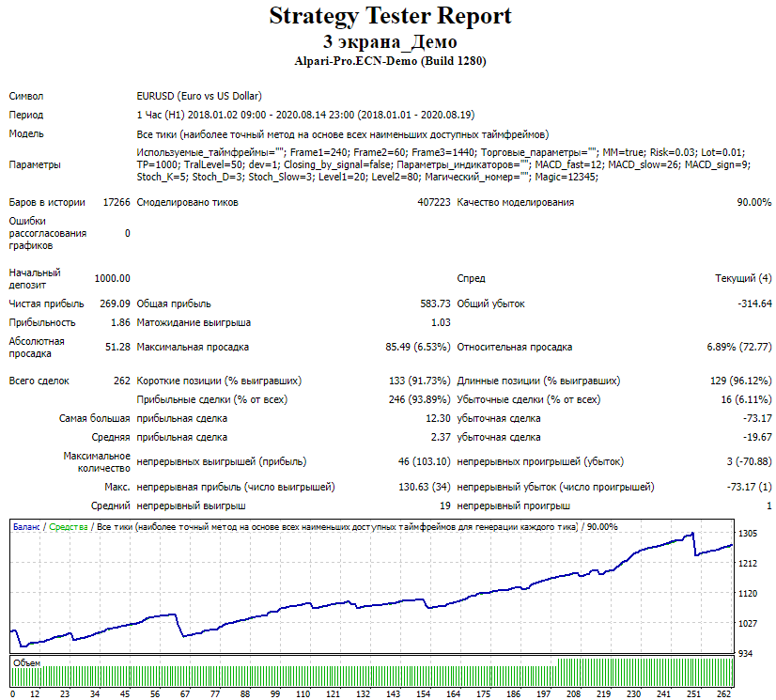The width and height of the screenshot is (776, 700).
Task: Click the "3 экрана_Демо" expert name heading
Action: tap(390, 42)
